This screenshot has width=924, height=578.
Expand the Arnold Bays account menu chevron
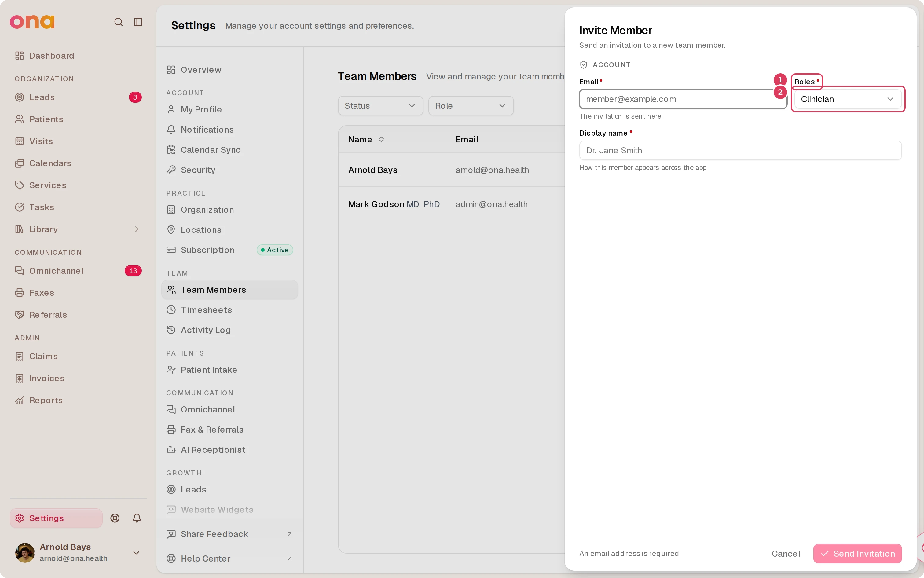tap(136, 553)
